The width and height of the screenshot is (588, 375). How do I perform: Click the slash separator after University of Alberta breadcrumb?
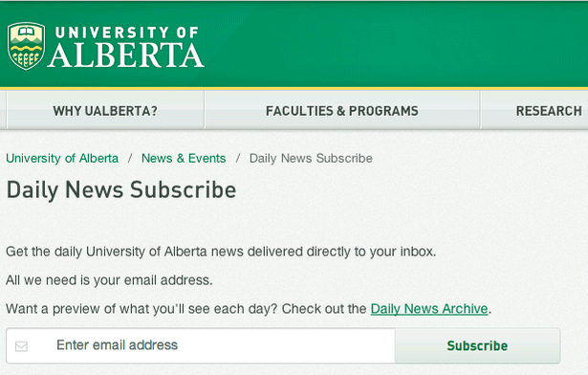click(130, 158)
